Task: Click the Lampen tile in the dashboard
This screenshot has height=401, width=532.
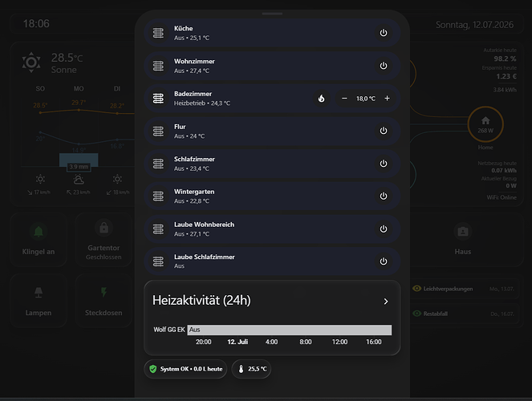Action: [39, 301]
